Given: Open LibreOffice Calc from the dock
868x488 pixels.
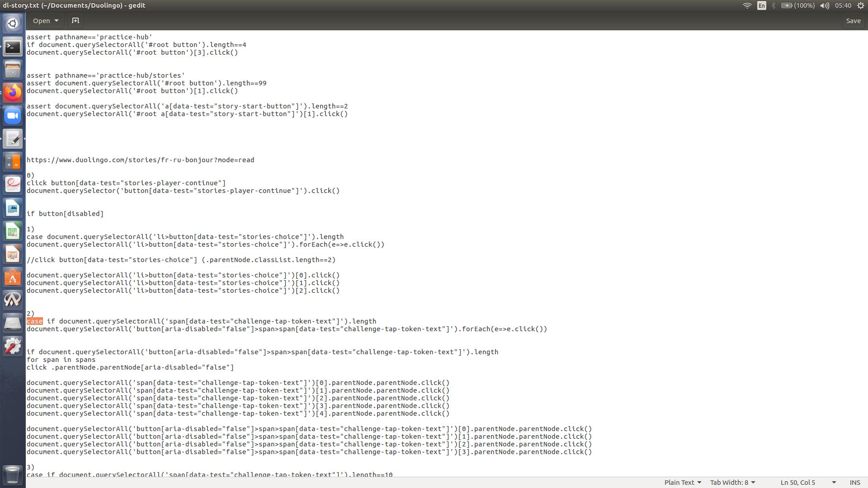Looking at the screenshot, I should click(x=13, y=231).
